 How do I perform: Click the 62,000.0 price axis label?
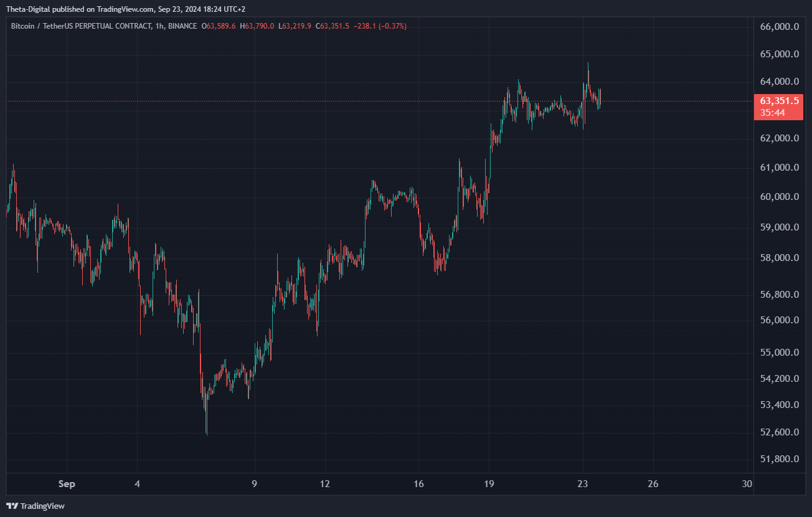point(780,138)
